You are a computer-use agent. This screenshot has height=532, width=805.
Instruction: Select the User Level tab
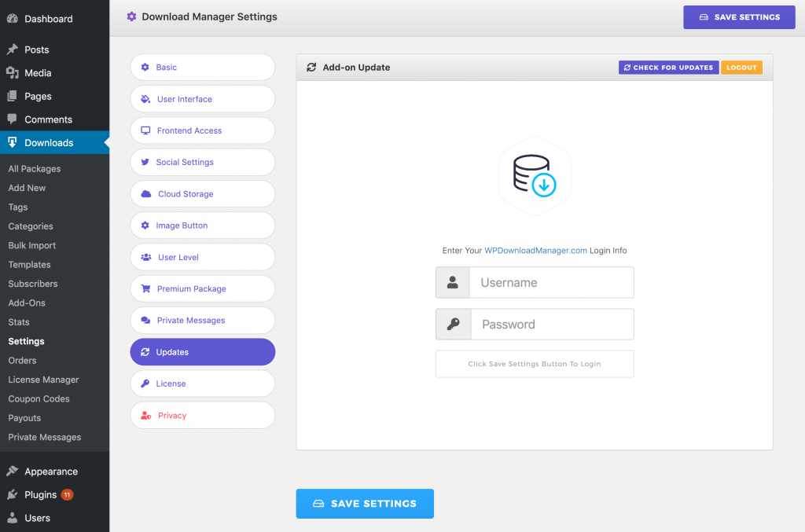click(x=203, y=257)
